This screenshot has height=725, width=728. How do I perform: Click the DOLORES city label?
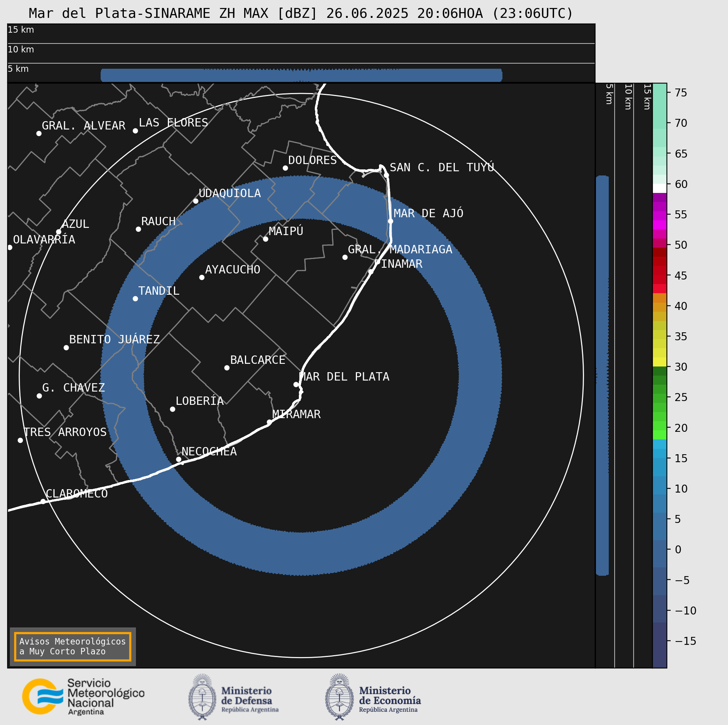[313, 160]
